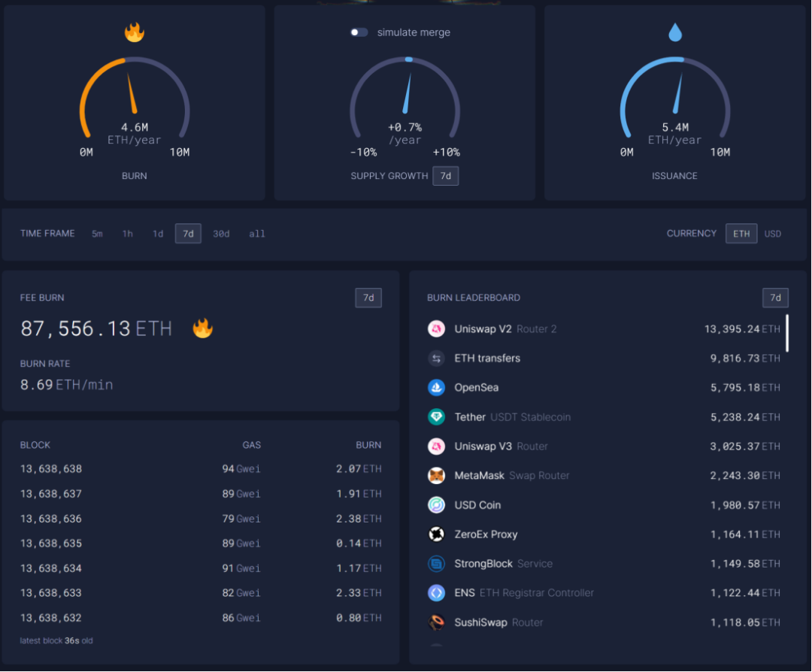Click the OpenSea logo icon

pyautogui.click(x=437, y=387)
